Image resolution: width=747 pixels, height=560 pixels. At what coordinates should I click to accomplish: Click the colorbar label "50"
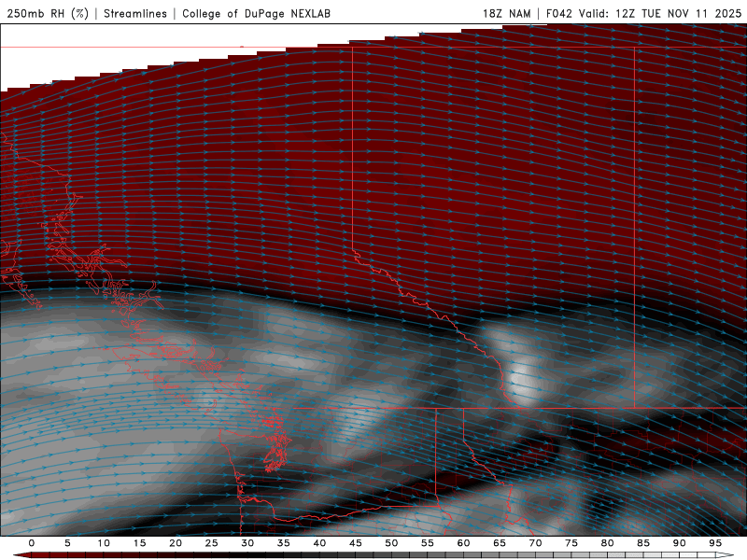click(x=391, y=543)
